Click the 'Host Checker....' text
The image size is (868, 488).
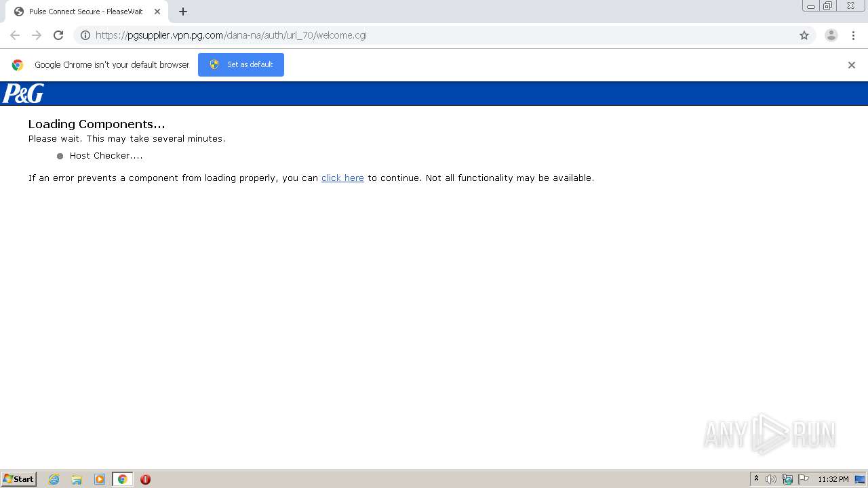(x=106, y=155)
